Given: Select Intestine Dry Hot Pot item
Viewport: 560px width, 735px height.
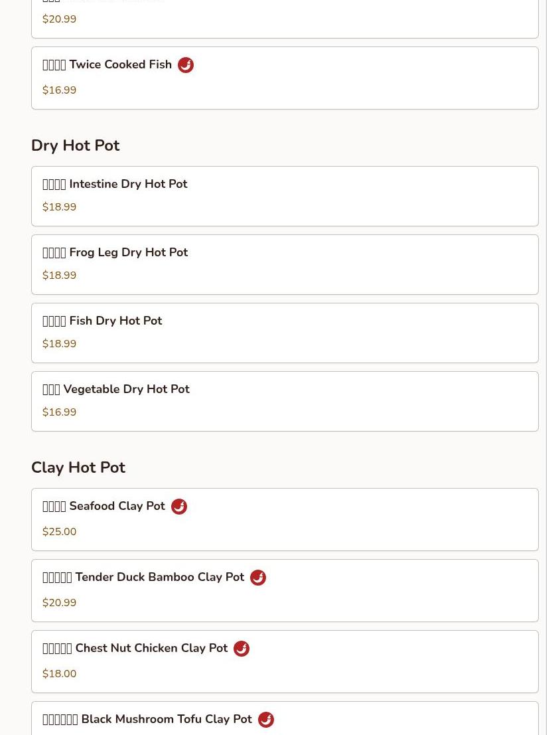Looking at the screenshot, I should 285,196.
